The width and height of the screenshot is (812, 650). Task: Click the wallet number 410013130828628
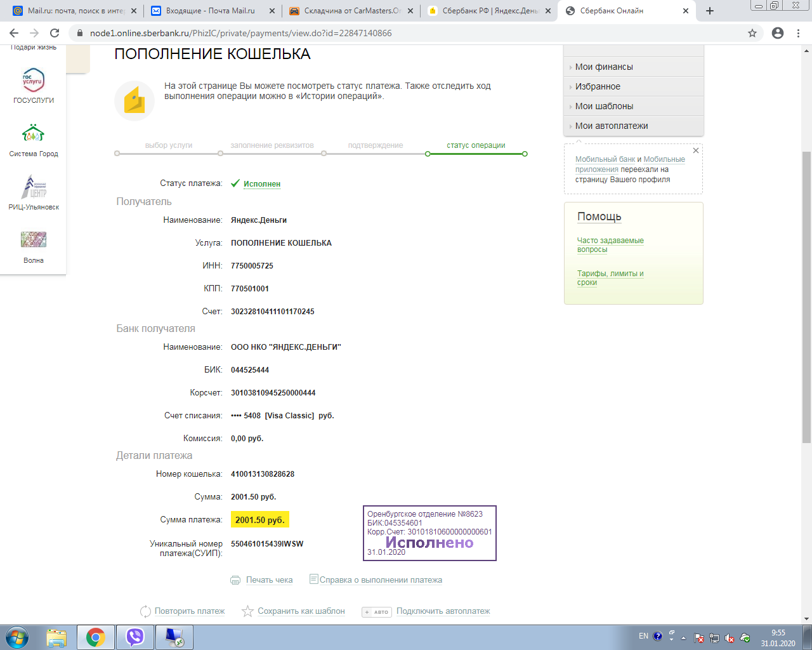click(x=263, y=474)
